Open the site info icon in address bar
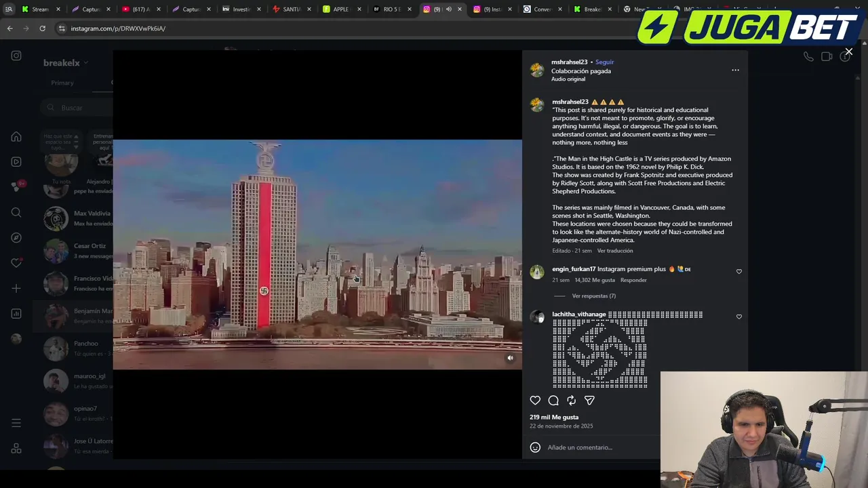 [x=62, y=28]
